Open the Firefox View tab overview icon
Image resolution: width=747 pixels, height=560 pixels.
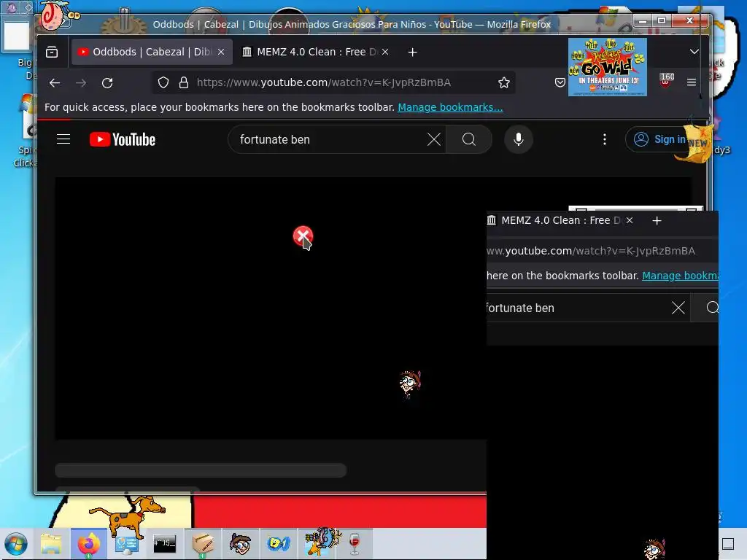click(52, 52)
